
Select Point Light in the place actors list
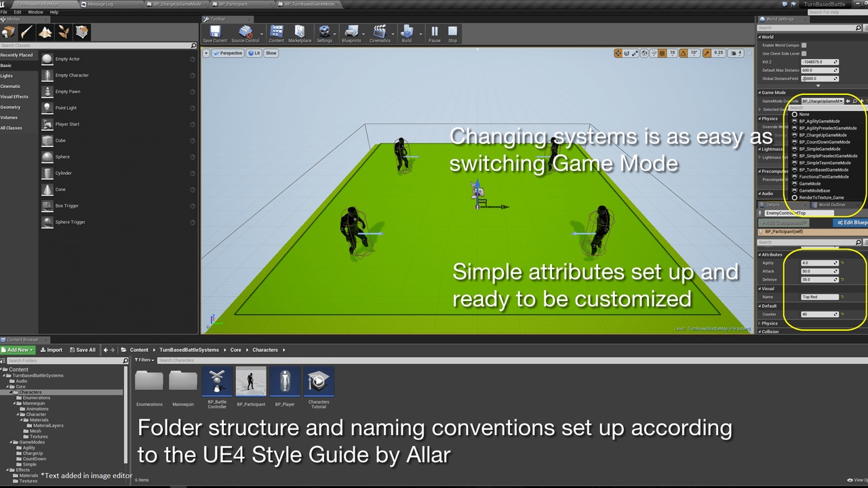coord(66,108)
